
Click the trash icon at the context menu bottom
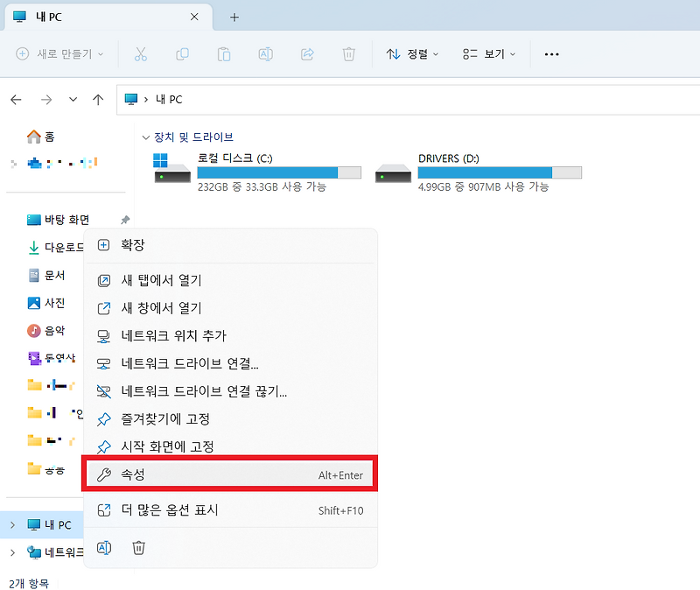pyautogui.click(x=136, y=547)
